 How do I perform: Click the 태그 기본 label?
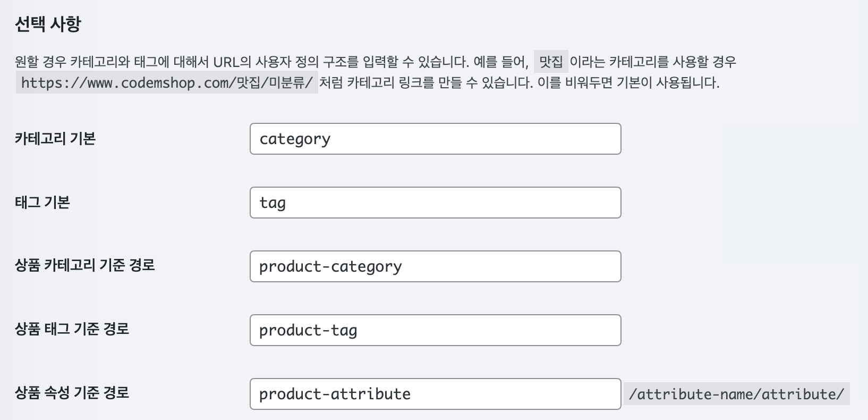tap(42, 203)
